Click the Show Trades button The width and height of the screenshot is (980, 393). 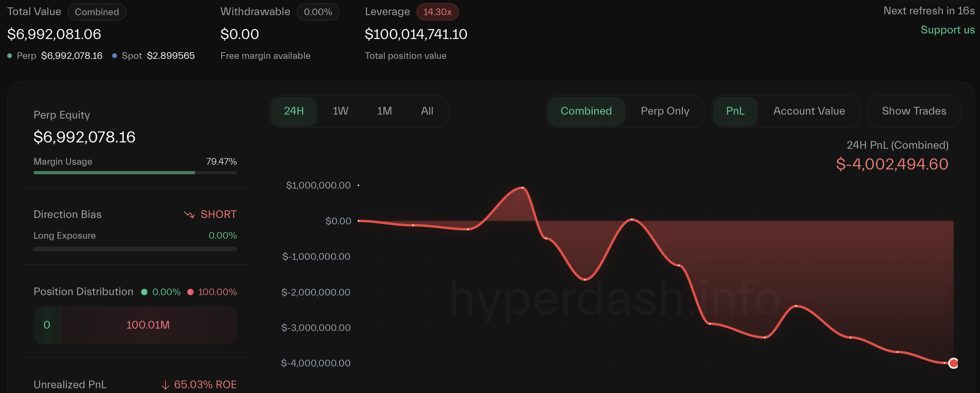pyautogui.click(x=914, y=111)
